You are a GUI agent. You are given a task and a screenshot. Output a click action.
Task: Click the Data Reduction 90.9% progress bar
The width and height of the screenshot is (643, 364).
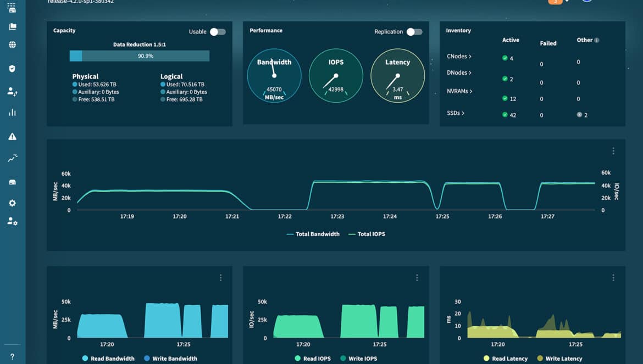pos(140,55)
